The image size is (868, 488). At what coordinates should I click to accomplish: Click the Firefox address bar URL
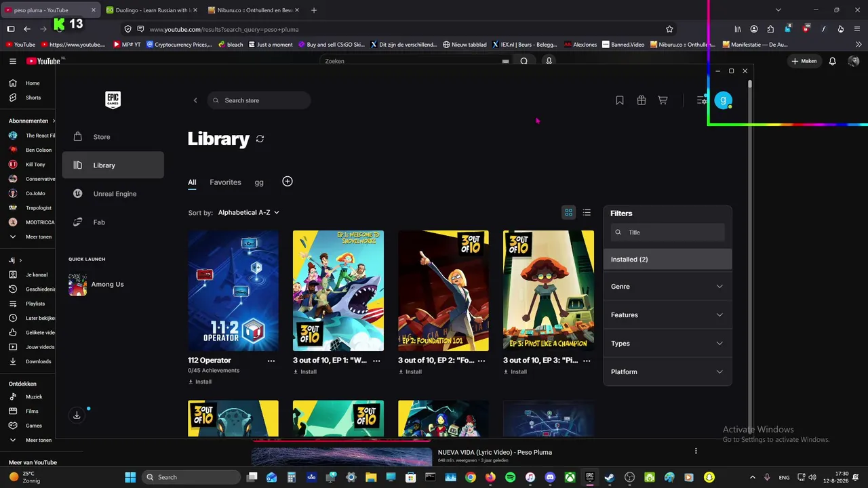[x=224, y=29]
